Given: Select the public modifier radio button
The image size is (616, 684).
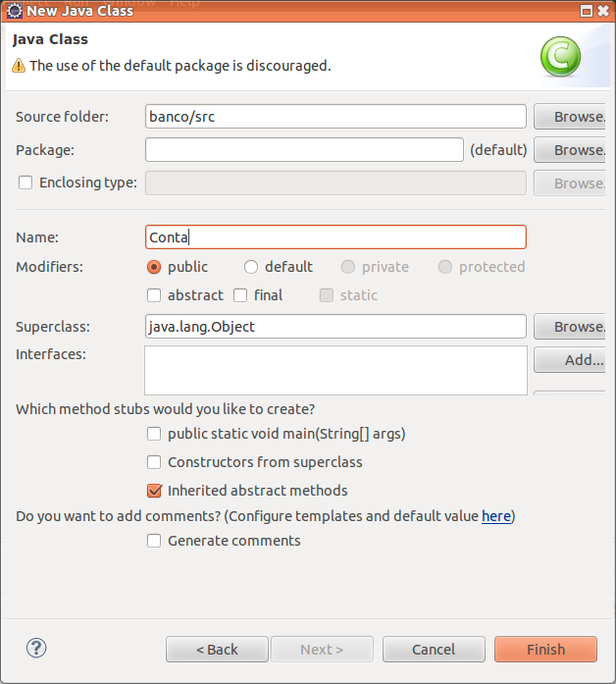Looking at the screenshot, I should [x=154, y=267].
